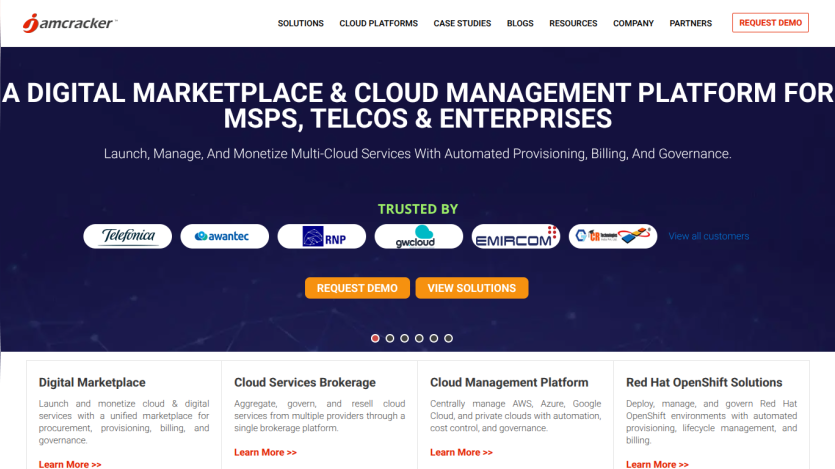Click the RNP customer logo
835x469 pixels.
click(322, 236)
